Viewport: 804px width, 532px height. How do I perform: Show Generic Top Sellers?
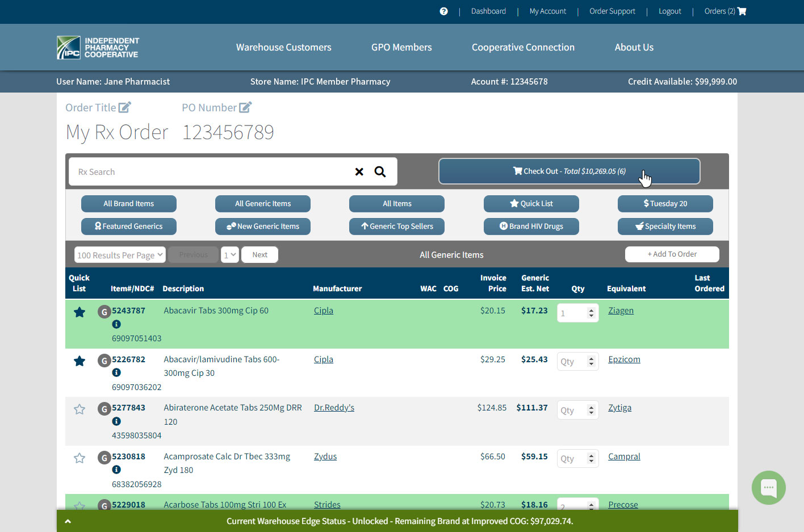397,226
